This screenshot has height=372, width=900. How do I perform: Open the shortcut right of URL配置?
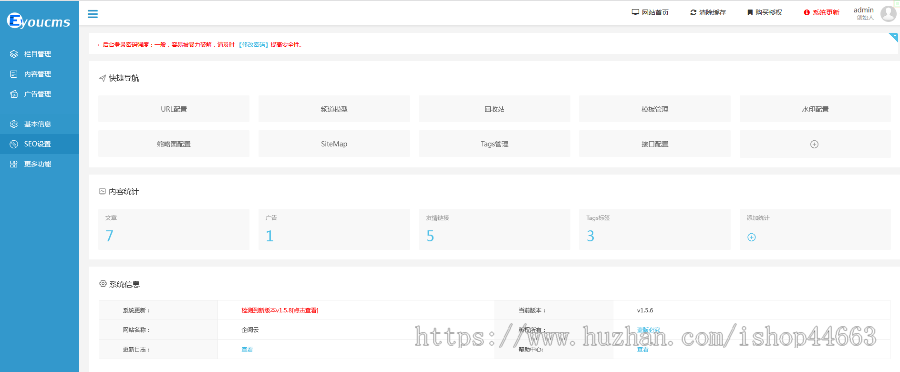334,108
